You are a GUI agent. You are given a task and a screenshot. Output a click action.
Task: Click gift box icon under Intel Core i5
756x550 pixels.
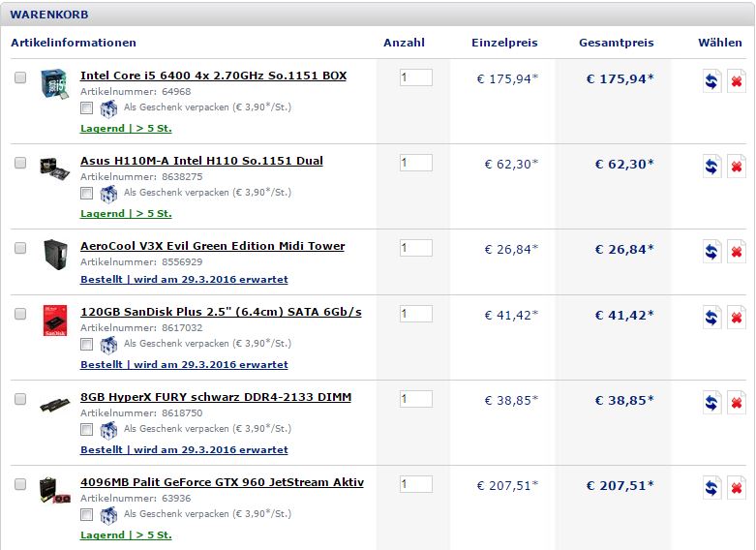click(x=108, y=108)
